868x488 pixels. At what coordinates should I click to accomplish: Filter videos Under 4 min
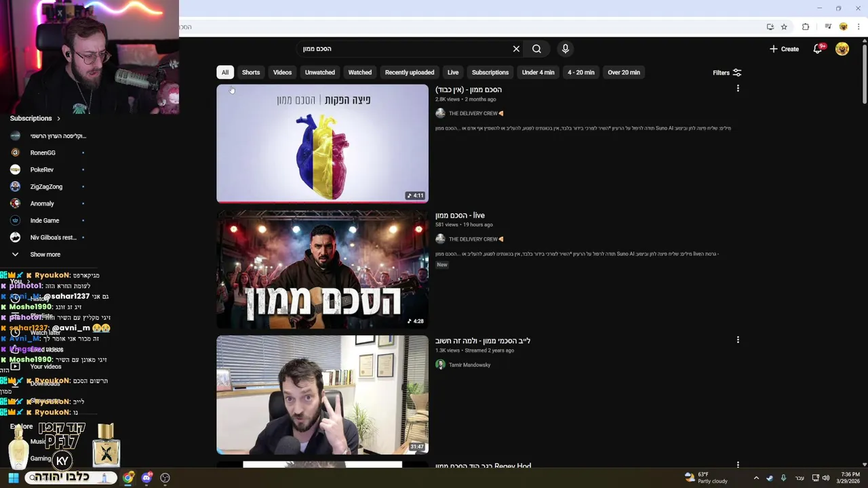pos(538,73)
